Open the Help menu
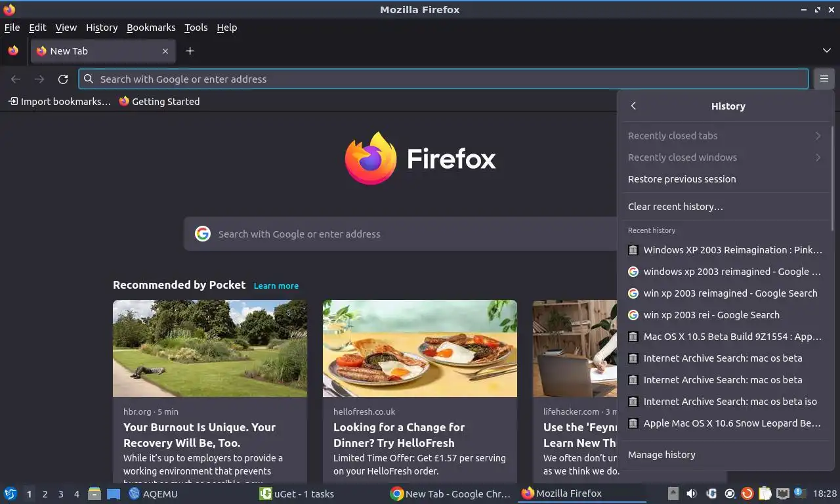This screenshot has height=504, width=840. point(226,28)
